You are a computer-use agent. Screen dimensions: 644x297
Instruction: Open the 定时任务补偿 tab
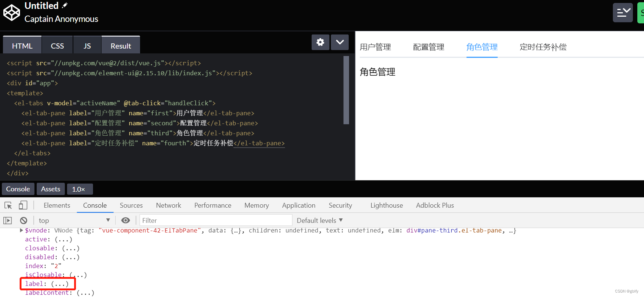[x=543, y=47]
